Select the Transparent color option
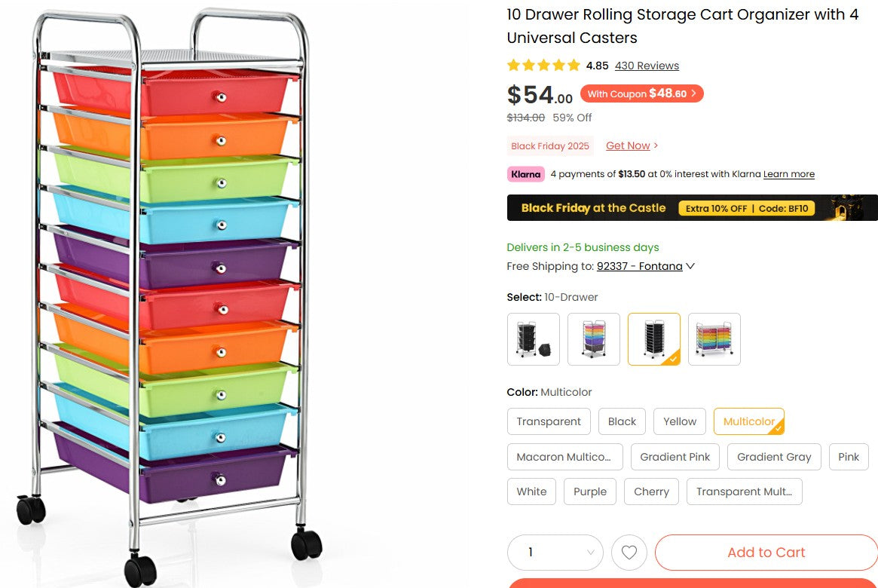 (x=548, y=421)
